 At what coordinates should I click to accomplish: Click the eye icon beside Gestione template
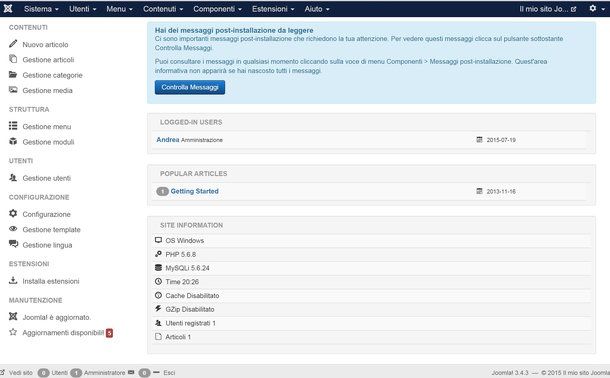pyautogui.click(x=13, y=229)
